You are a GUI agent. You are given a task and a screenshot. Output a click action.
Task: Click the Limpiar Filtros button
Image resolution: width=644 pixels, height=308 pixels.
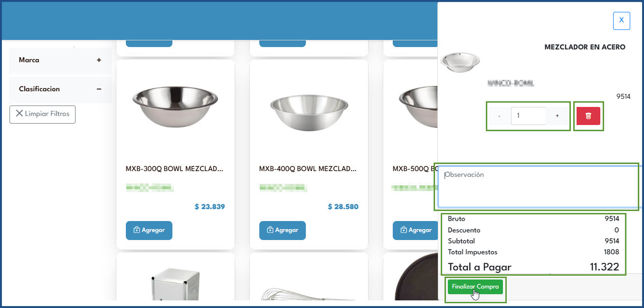pos(42,114)
